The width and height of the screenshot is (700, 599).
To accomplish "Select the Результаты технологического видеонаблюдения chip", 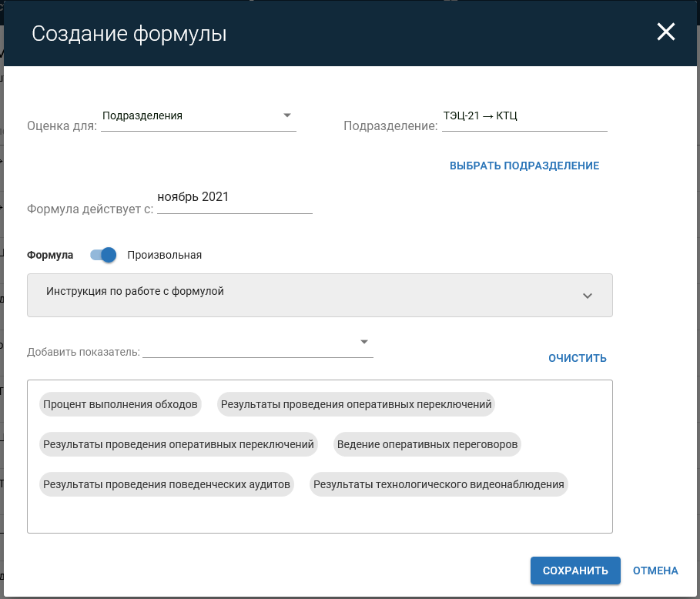I will point(438,485).
